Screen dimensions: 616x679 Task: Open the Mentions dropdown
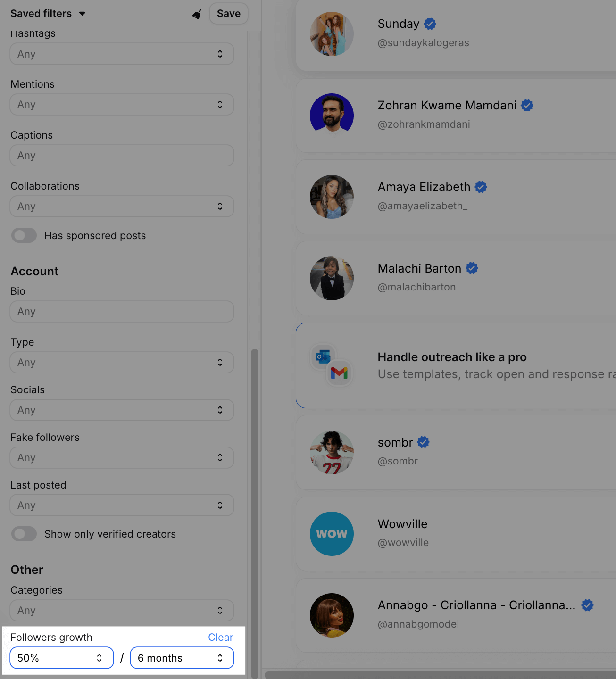point(122,104)
